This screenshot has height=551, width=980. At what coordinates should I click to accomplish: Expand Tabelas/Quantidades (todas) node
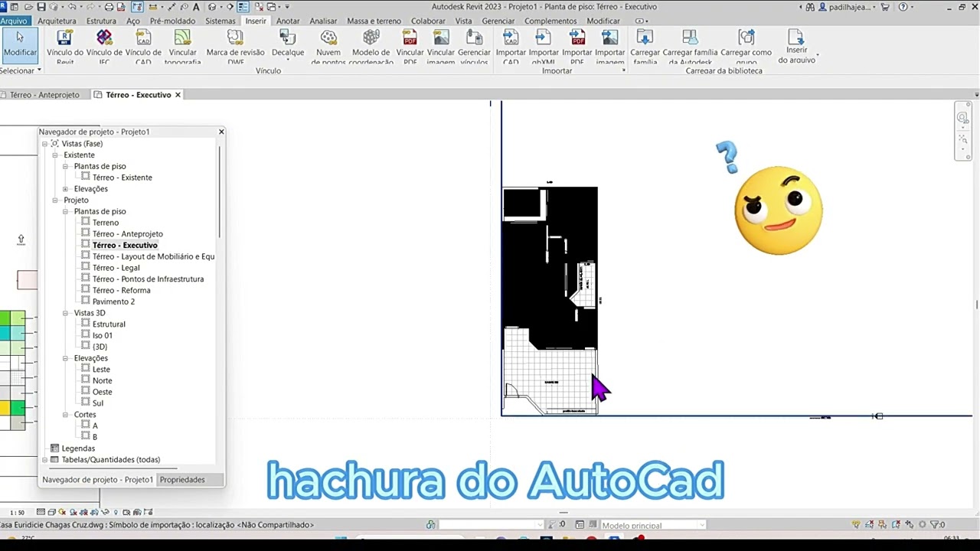[x=44, y=460]
